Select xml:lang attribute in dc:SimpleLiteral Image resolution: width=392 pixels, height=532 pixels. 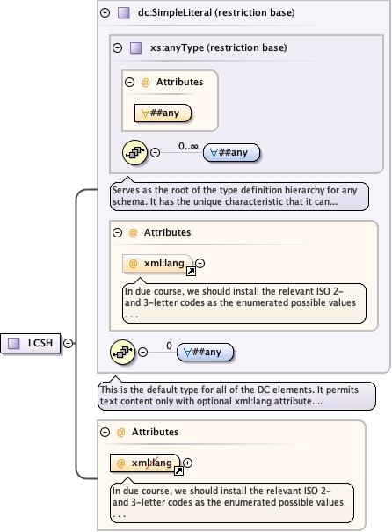point(157,264)
